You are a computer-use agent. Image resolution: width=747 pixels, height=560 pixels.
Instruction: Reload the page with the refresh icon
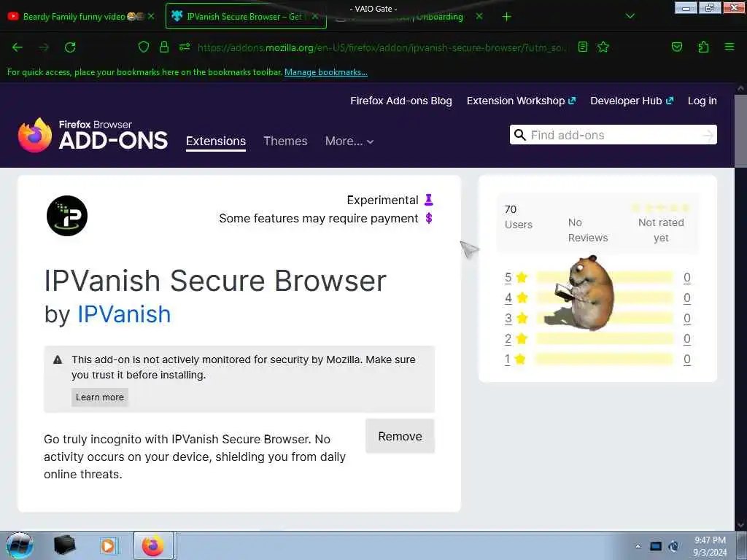click(70, 47)
